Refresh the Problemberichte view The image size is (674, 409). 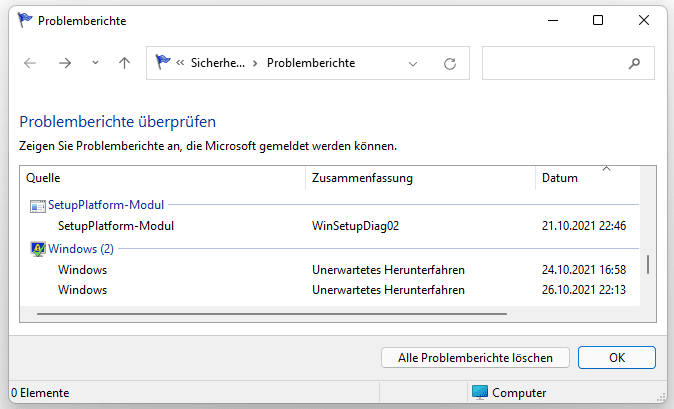coord(450,64)
